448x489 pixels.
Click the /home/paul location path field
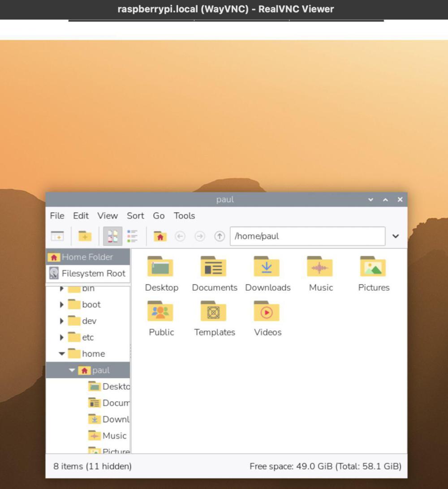pyautogui.click(x=307, y=236)
